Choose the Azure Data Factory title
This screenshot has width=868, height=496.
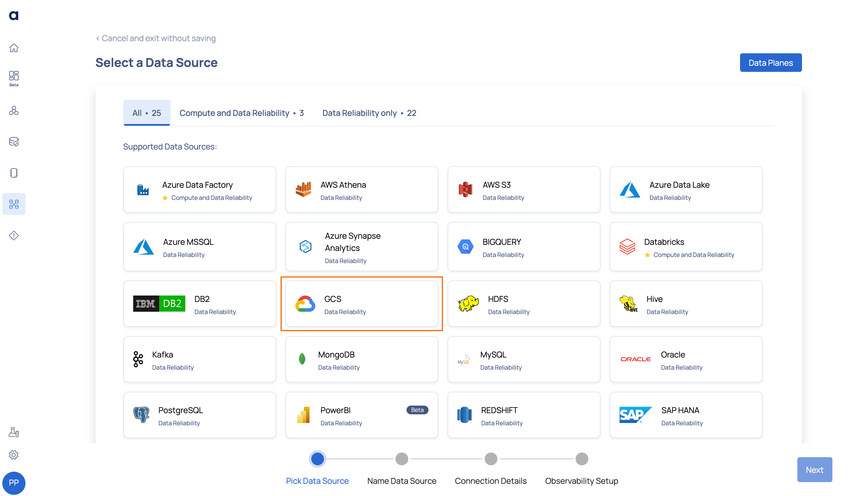[x=197, y=185]
